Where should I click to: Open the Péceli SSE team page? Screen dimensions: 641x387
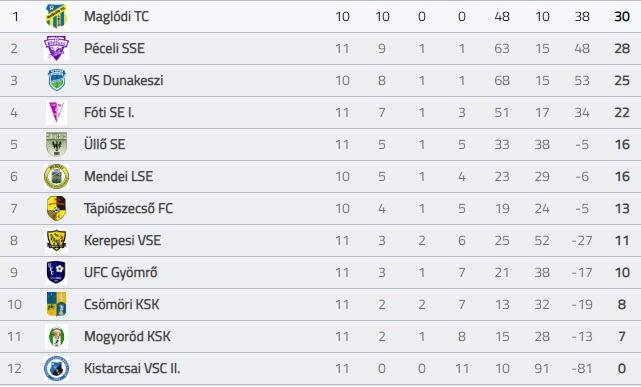[x=114, y=48]
